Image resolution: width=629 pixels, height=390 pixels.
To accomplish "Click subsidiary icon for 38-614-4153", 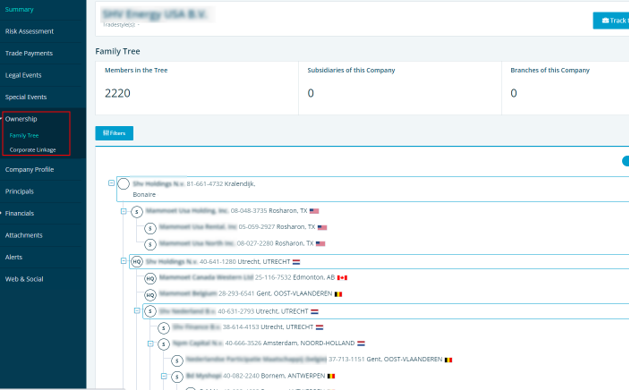I will pyautogui.click(x=163, y=328).
